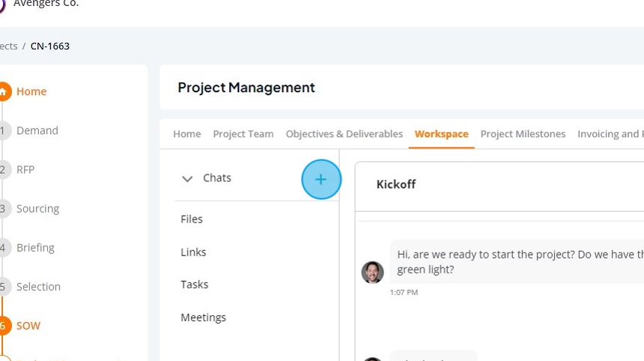
Task: Open the Project Milestones tab
Action: [x=523, y=134]
